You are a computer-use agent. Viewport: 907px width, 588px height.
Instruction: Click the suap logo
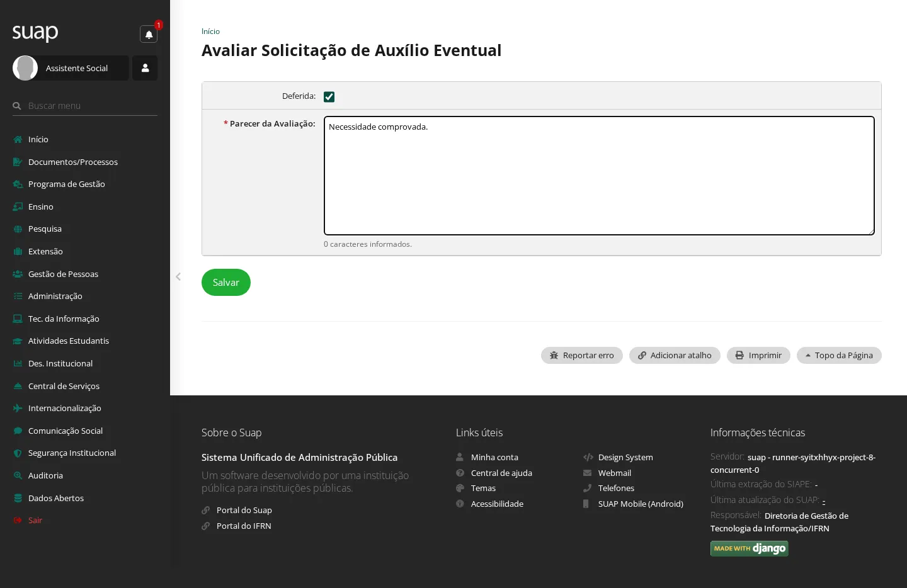coord(35,32)
